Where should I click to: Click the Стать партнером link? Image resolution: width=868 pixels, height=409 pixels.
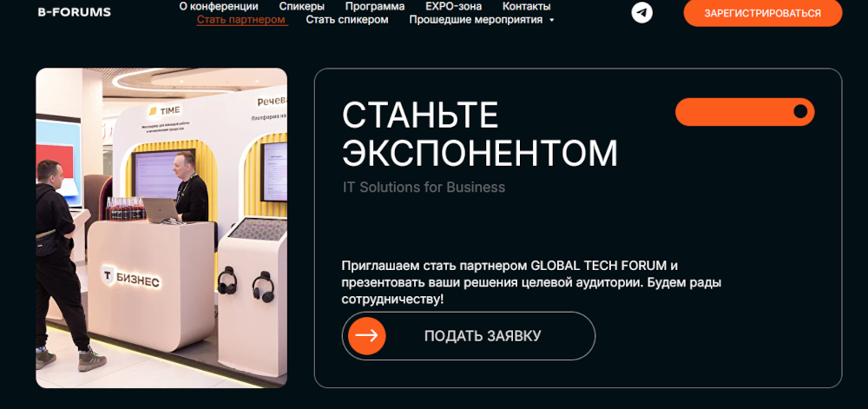pos(240,20)
